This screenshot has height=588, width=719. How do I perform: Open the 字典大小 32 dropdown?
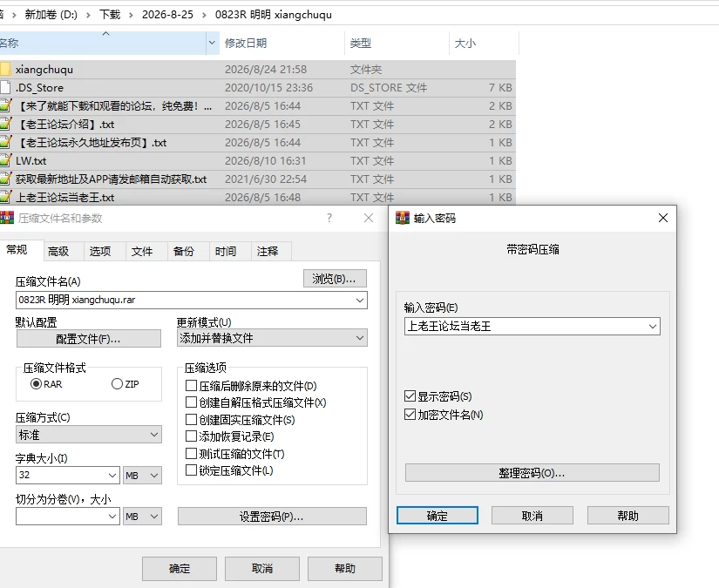pos(112,476)
